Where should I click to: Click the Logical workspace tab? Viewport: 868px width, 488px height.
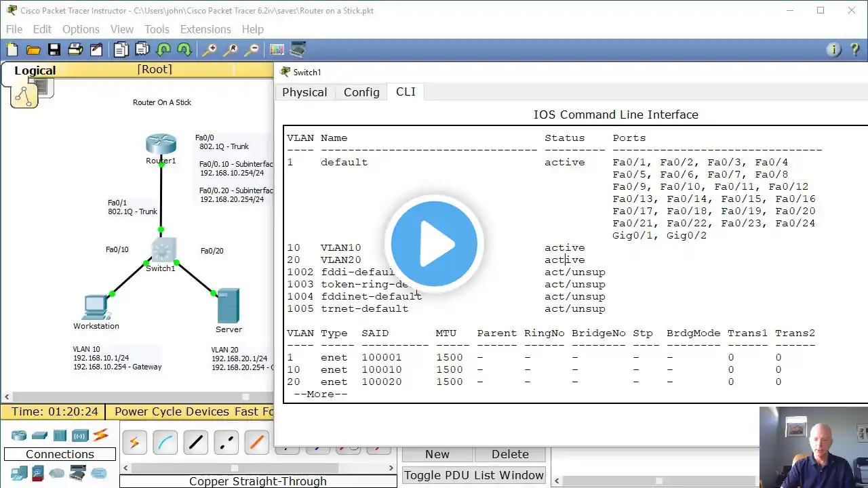tap(35, 70)
